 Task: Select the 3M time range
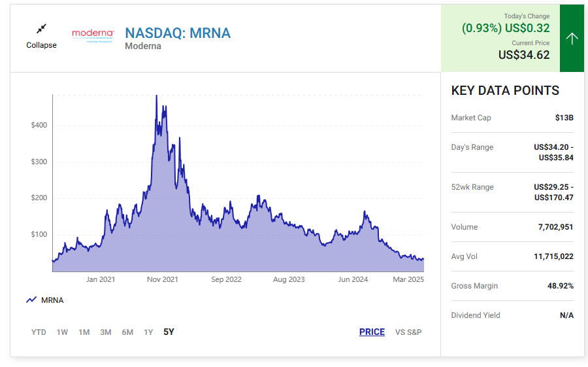point(106,332)
